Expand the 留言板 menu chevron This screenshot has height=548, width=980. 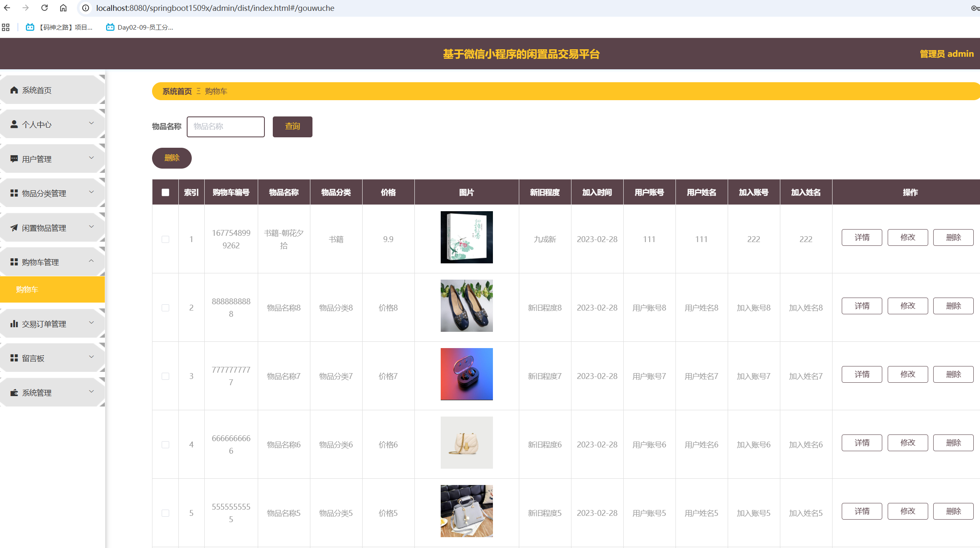point(91,357)
